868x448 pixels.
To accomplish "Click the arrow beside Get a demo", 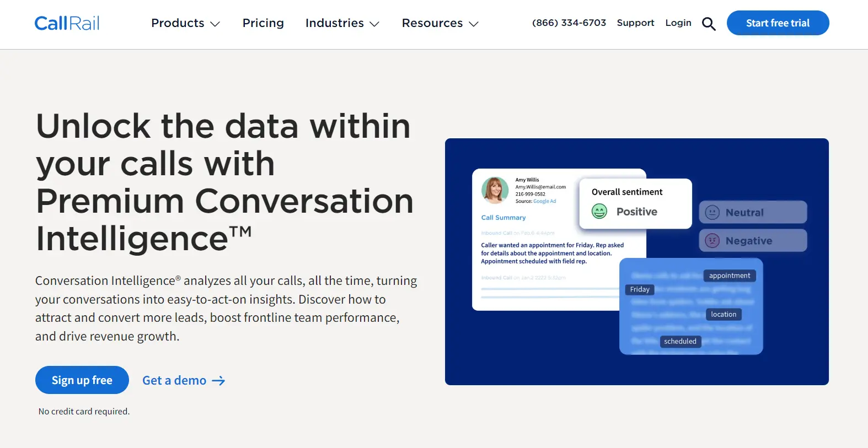I will pyautogui.click(x=218, y=381).
